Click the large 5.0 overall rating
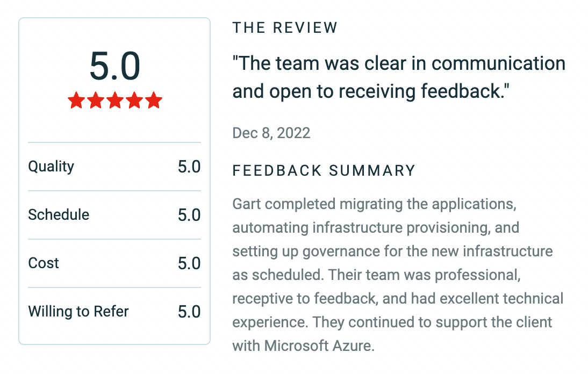 coord(114,66)
